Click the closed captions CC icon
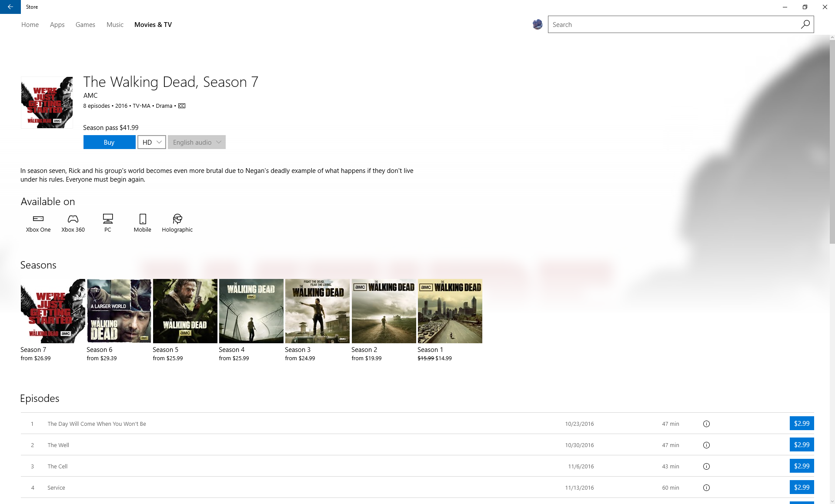Screen dimensions: 835x504 click(182, 106)
